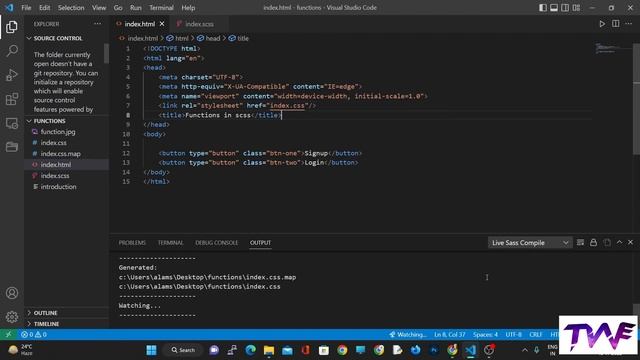
Task: Open the Terminal menu
Action: pyautogui.click(x=161, y=7)
